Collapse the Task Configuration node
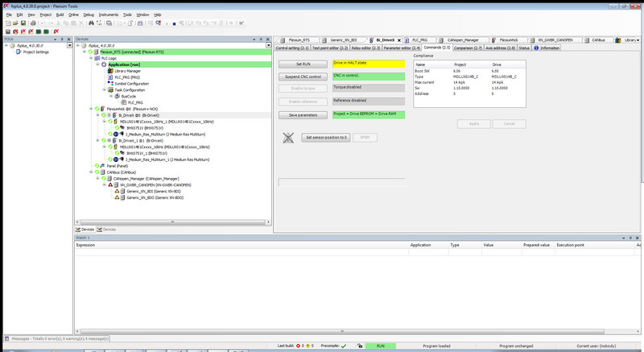Viewport: 644px width, 352px height. pyautogui.click(x=103, y=90)
